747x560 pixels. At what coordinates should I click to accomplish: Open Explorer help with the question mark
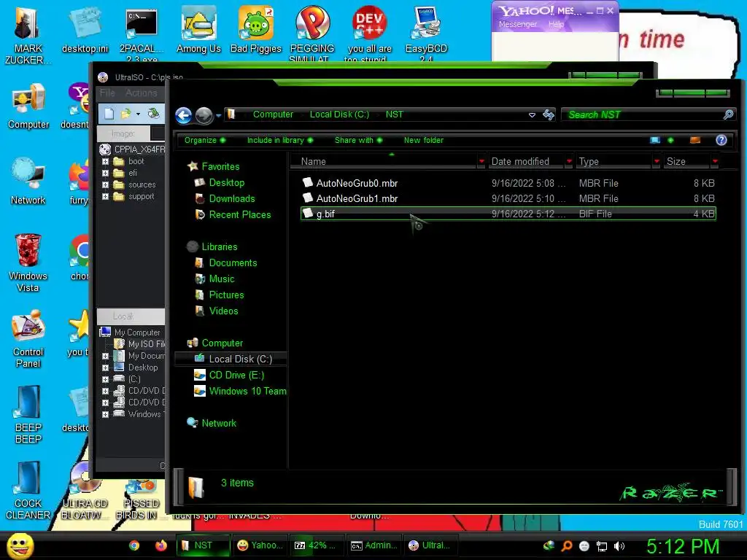click(721, 139)
